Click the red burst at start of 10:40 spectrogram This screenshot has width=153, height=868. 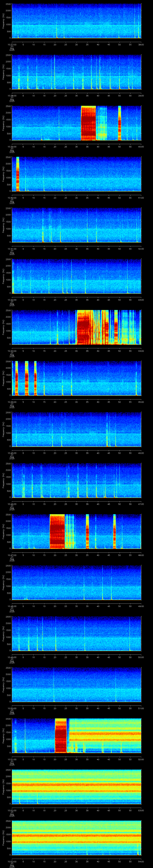(x=17, y=174)
